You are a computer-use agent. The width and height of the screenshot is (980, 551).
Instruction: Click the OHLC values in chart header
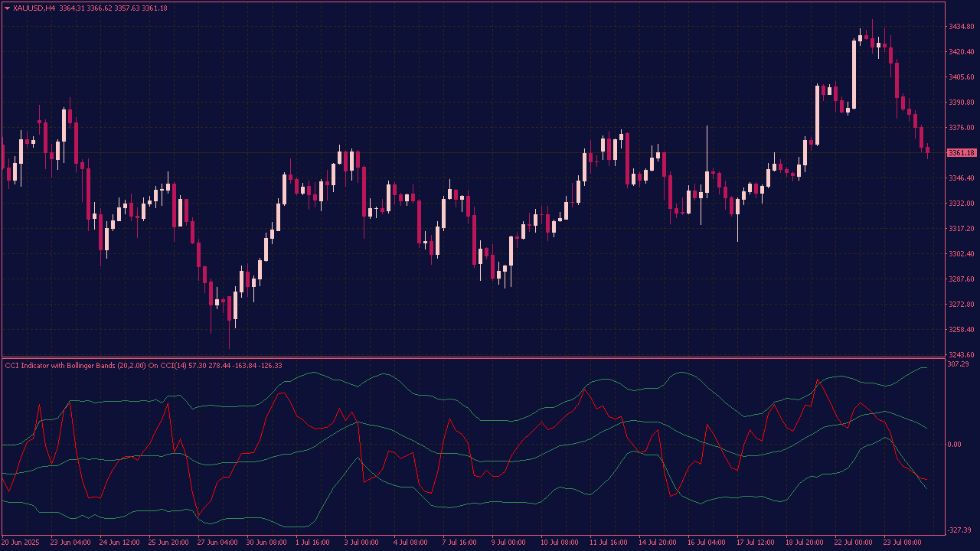pyautogui.click(x=113, y=8)
